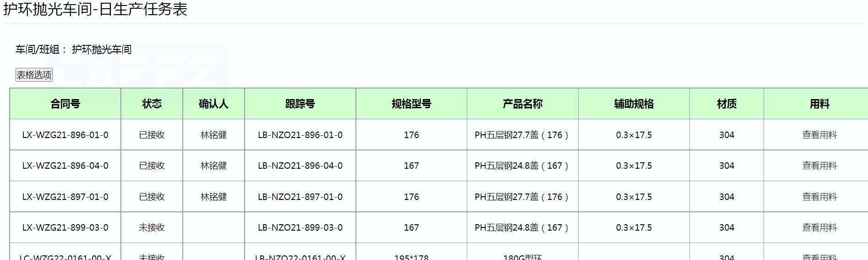Click the 规格型号 column header
Screen dimensions: 868x260
(411, 104)
